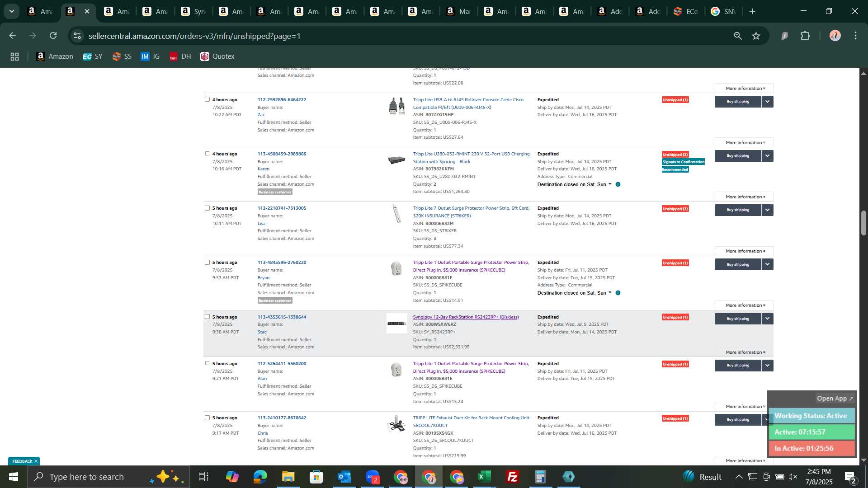Image resolution: width=868 pixels, height=488 pixels.
Task: Open the browser zoom magnifier icon
Action: [x=738, y=36]
